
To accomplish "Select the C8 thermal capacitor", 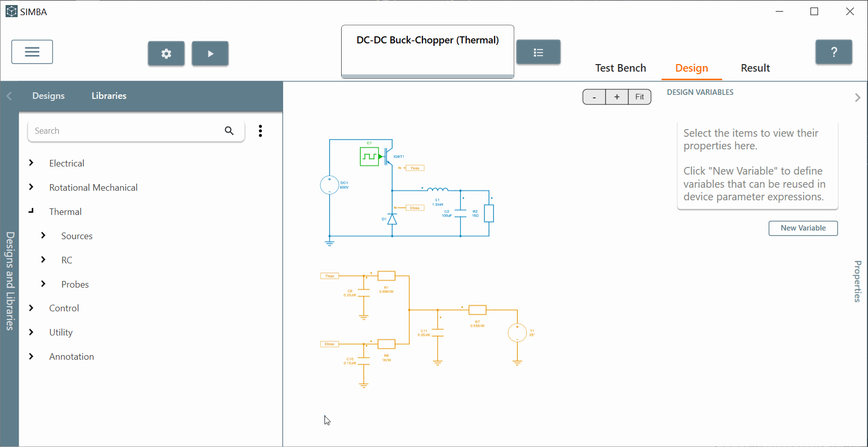I will [364, 293].
